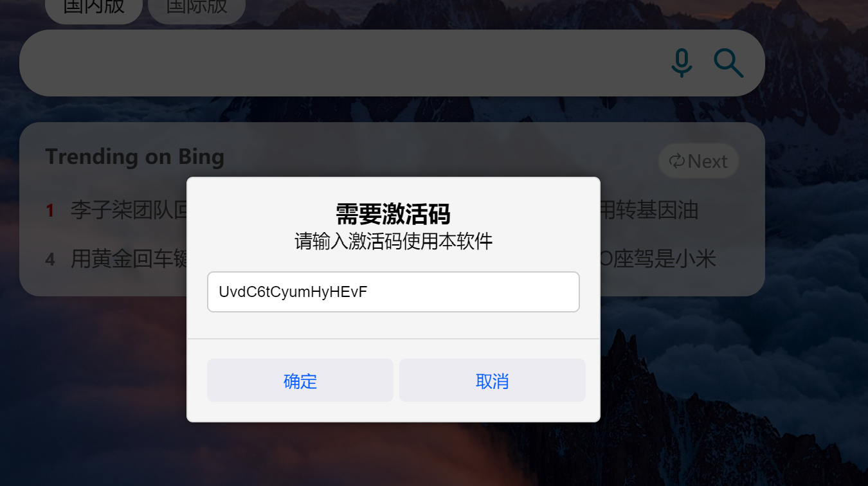
Task: Switch to the 国际版 tab
Action: pyautogui.click(x=197, y=8)
